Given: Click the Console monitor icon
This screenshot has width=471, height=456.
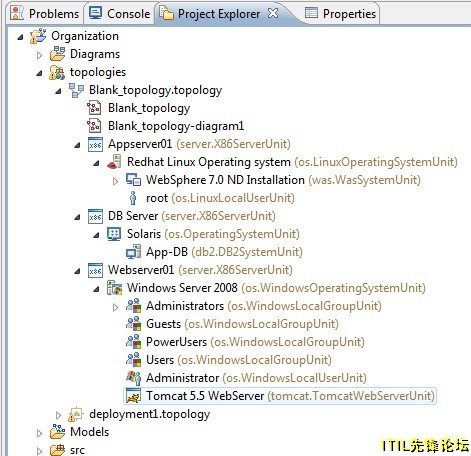Looking at the screenshot, I should coord(96,13).
